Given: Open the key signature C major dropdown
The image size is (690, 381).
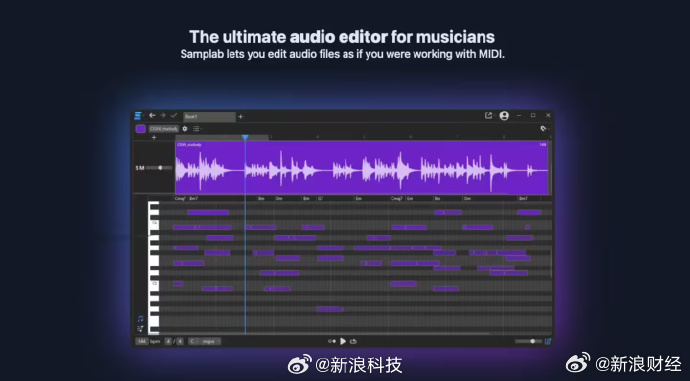Looking at the screenshot, I should [205, 341].
